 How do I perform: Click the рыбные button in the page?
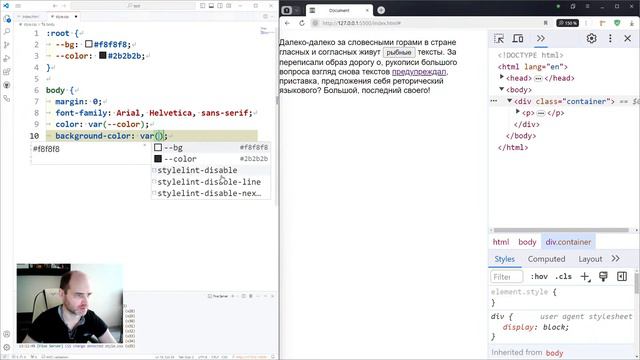(x=399, y=52)
